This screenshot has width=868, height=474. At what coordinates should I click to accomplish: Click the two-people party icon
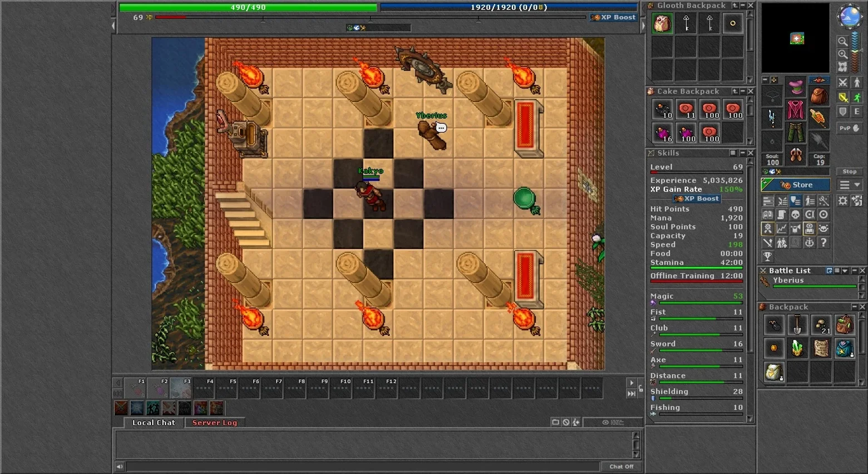click(x=782, y=242)
